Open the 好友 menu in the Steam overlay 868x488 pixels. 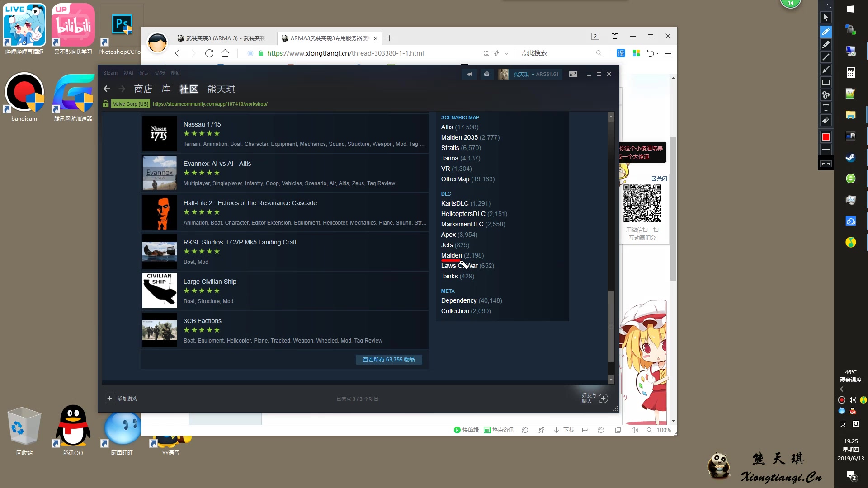click(144, 73)
